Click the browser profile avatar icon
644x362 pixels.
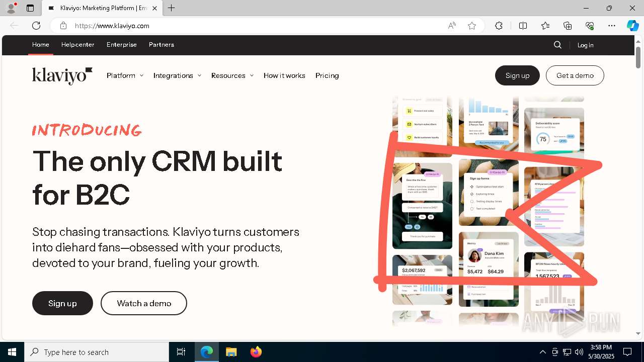(x=11, y=8)
